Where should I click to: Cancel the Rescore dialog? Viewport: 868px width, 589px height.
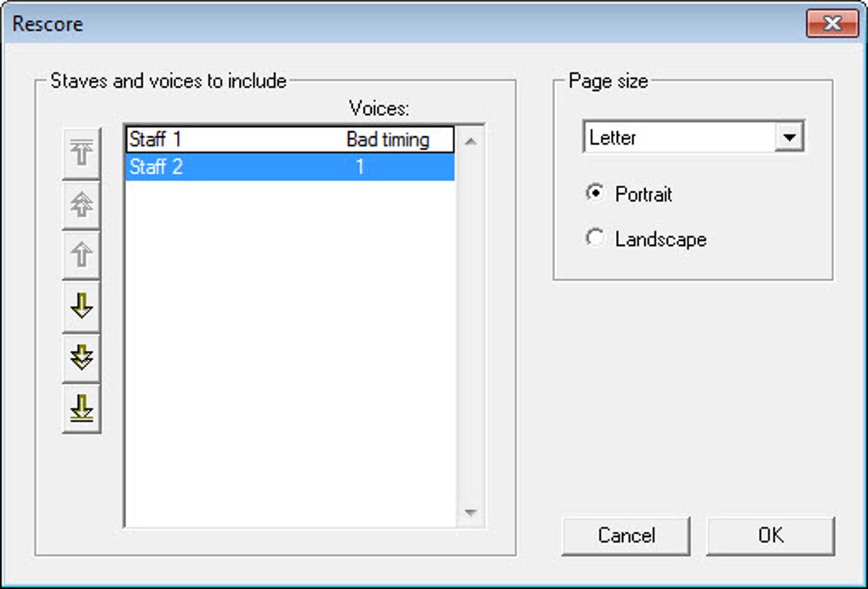pos(625,535)
